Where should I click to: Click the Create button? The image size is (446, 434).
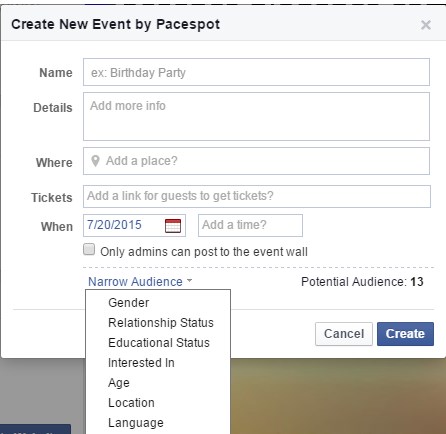click(405, 334)
